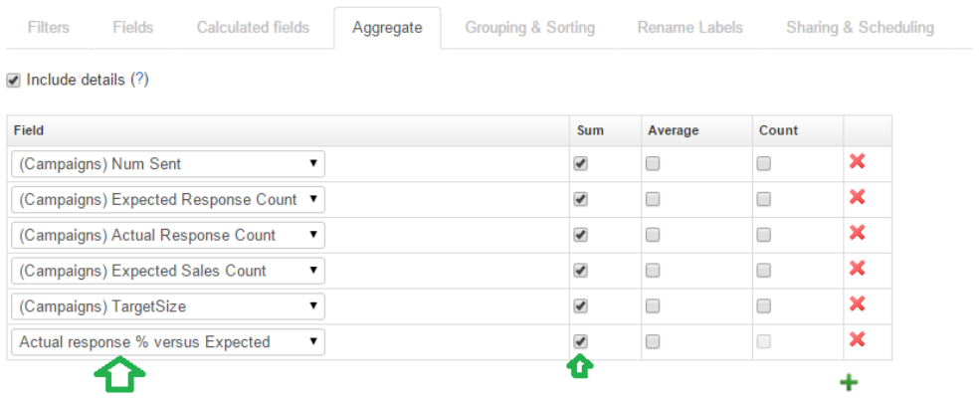980x399 pixels.
Task: Open the Sharing & Scheduling tab
Action: [860, 28]
